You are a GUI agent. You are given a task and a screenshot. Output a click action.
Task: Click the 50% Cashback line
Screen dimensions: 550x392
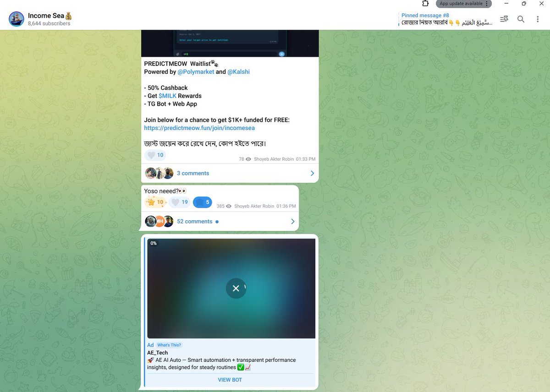click(x=166, y=88)
